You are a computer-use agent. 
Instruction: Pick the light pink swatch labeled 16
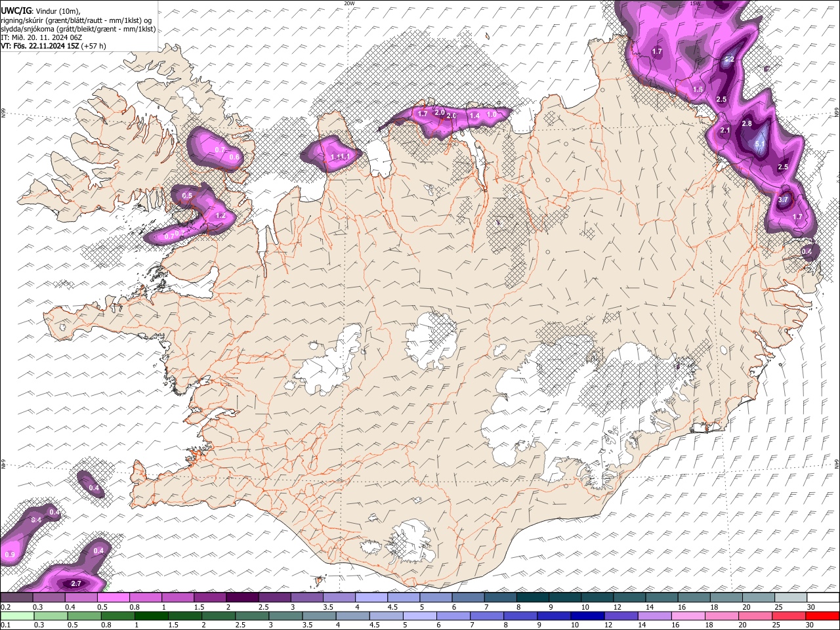click(x=688, y=616)
